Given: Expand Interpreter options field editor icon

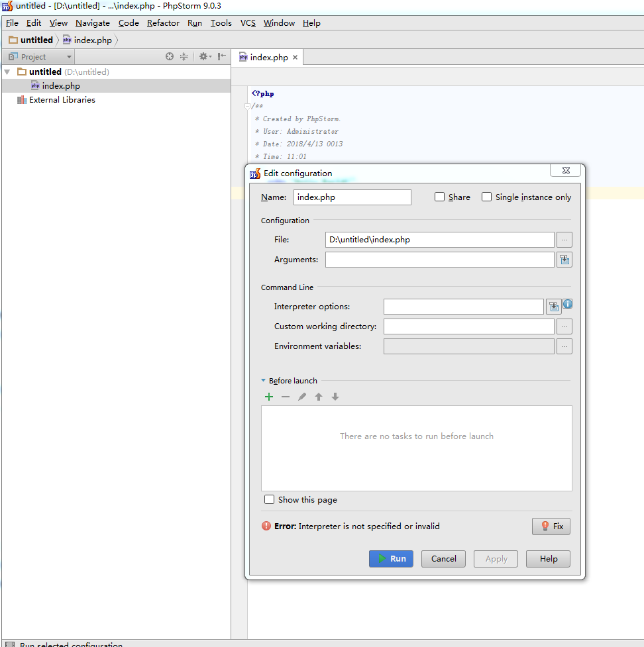Looking at the screenshot, I should pyautogui.click(x=554, y=307).
